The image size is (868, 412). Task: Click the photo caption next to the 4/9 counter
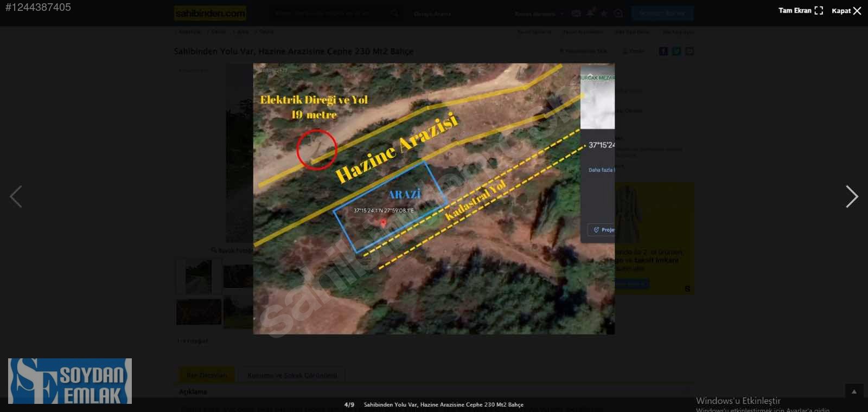(443, 404)
